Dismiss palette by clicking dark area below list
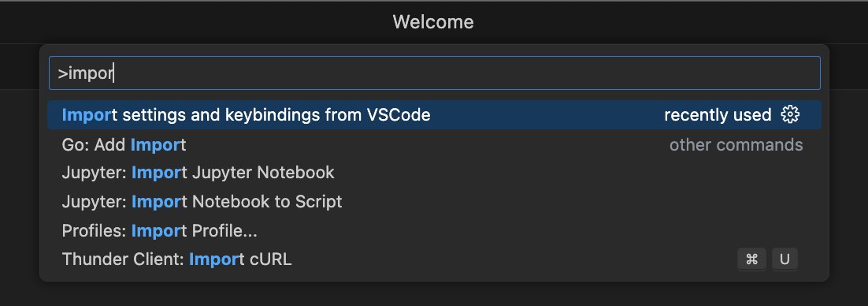This screenshot has height=306, width=868. 434,294
